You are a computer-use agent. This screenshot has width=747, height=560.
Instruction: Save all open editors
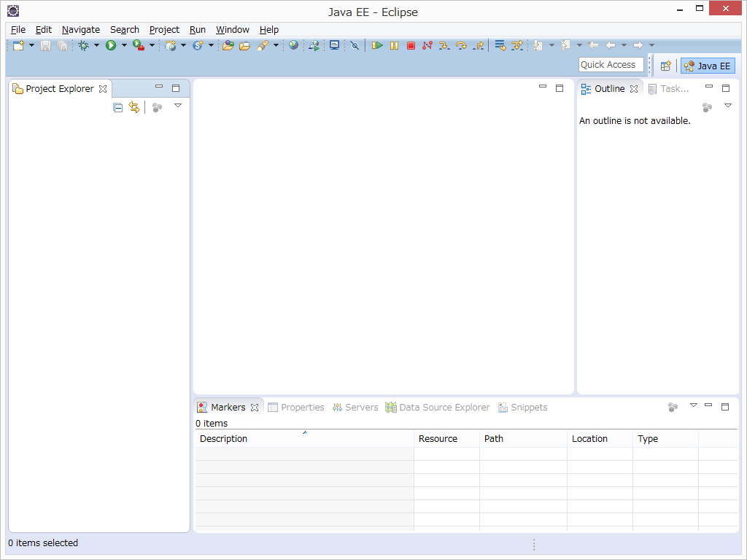(x=63, y=45)
